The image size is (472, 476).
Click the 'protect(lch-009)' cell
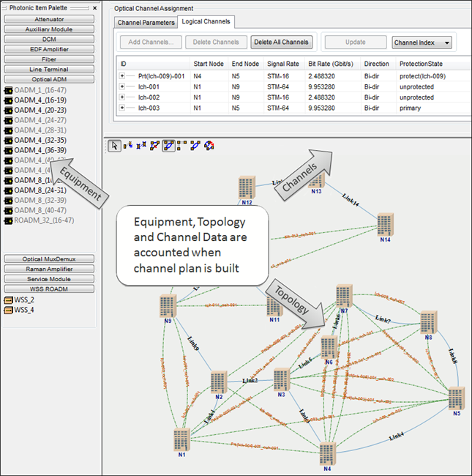422,76
